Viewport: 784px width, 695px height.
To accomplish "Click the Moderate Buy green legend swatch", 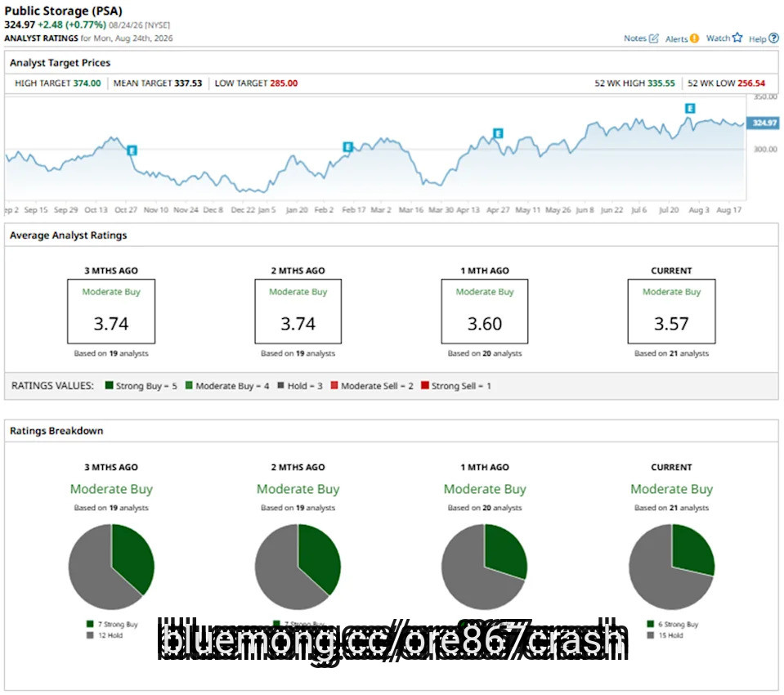I will click(x=189, y=385).
